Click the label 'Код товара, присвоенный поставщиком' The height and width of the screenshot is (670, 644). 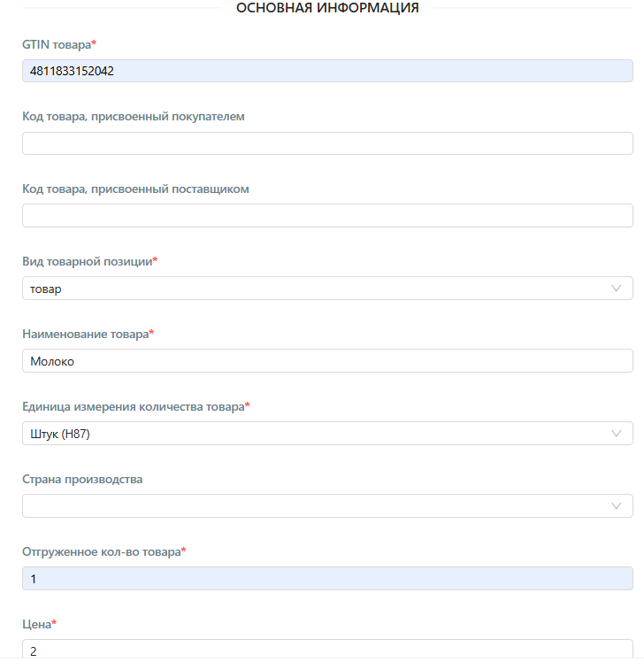pos(135,189)
